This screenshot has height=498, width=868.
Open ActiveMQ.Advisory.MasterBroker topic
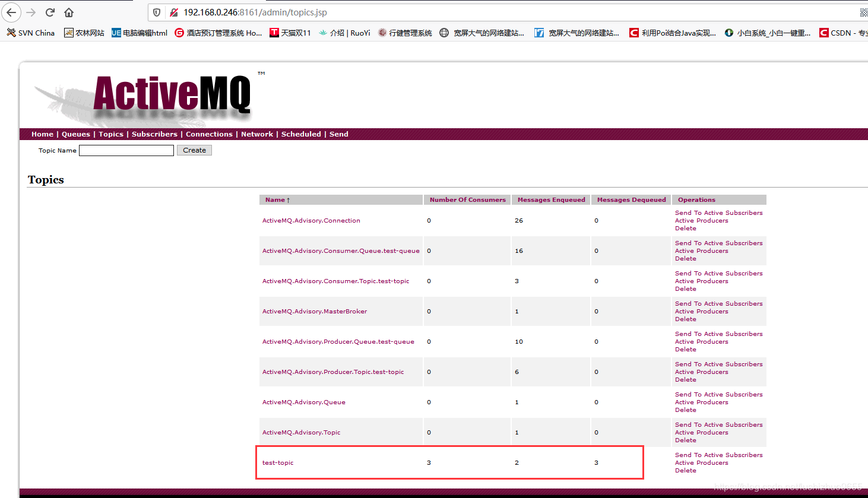click(315, 312)
